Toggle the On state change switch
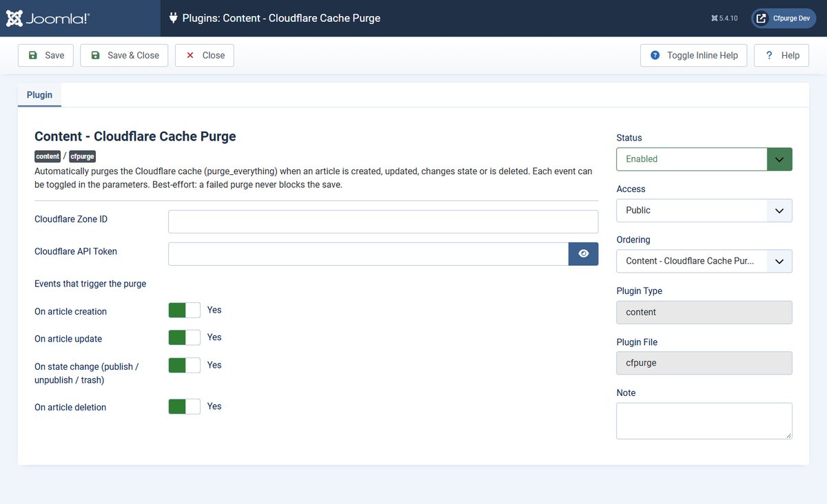 click(184, 365)
